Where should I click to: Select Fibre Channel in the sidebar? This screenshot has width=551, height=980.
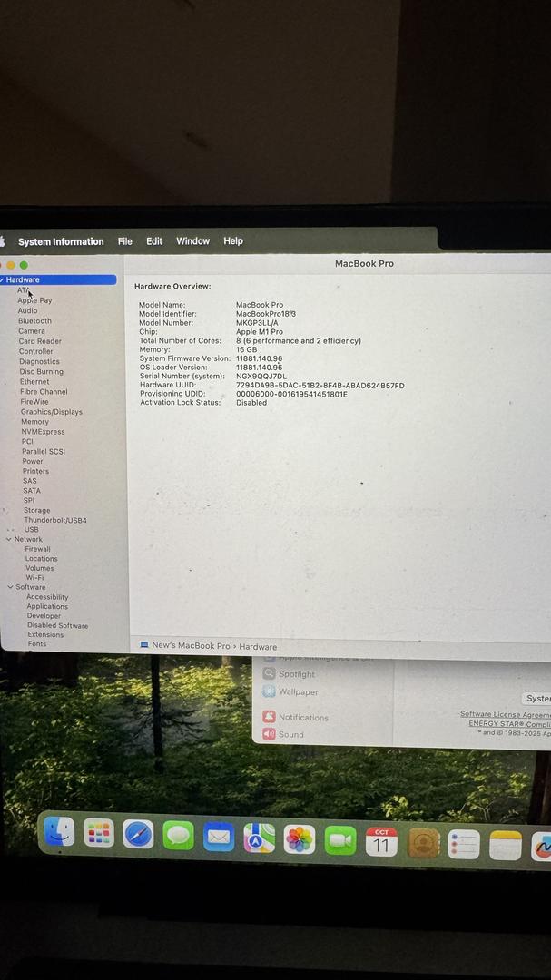44,392
